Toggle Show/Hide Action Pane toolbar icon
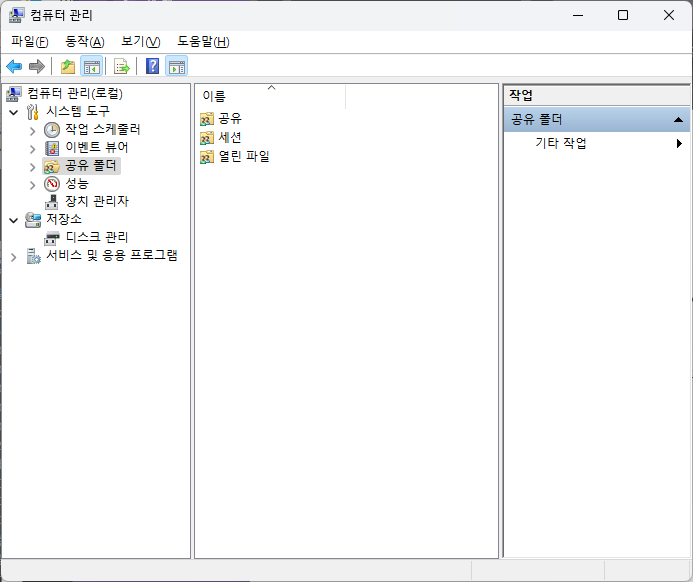Screen dimensions: 693x582 pos(177,67)
